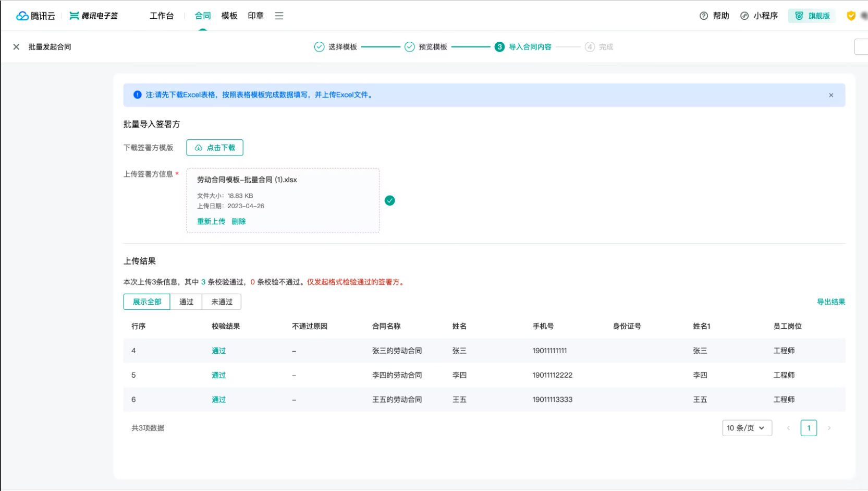Click the Tencent Cloud logo
This screenshot has height=491, width=868.
click(35, 16)
